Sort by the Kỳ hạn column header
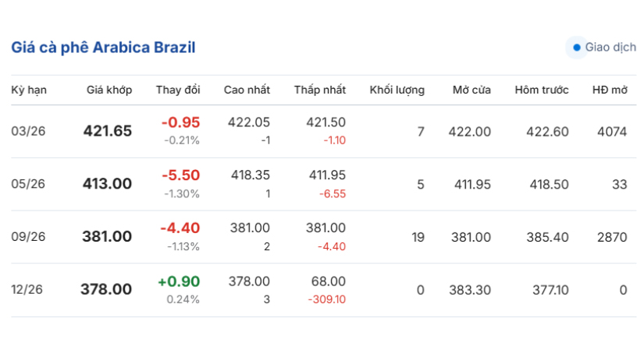The height and width of the screenshot is (343, 644). tap(29, 90)
